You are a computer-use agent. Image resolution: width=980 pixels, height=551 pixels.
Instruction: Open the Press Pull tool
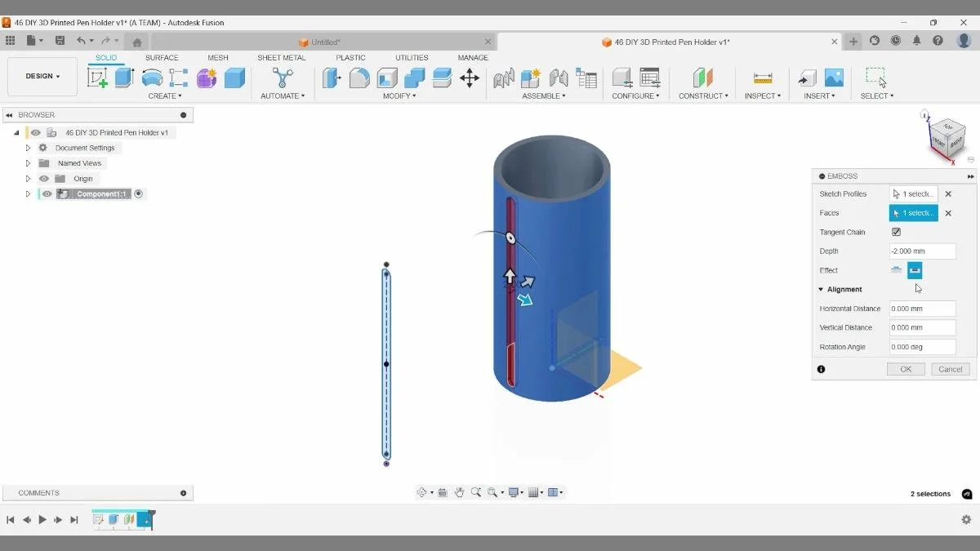pyautogui.click(x=332, y=78)
